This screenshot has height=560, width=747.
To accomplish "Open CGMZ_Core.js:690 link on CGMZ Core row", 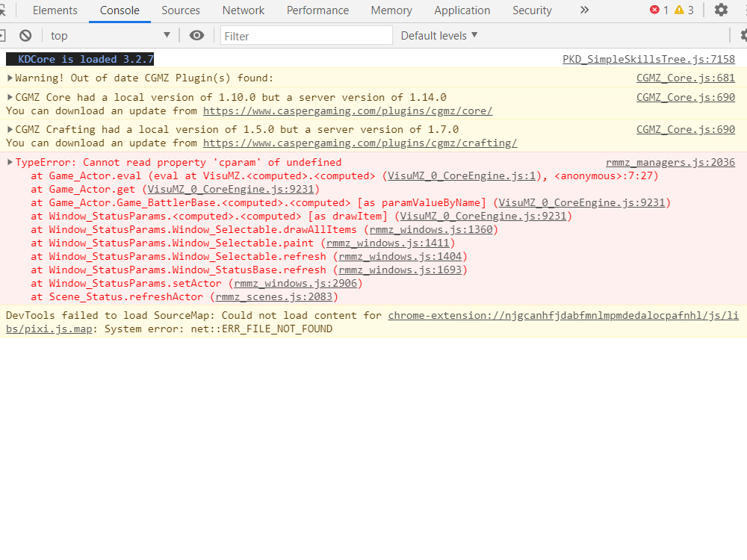I will (x=686, y=97).
